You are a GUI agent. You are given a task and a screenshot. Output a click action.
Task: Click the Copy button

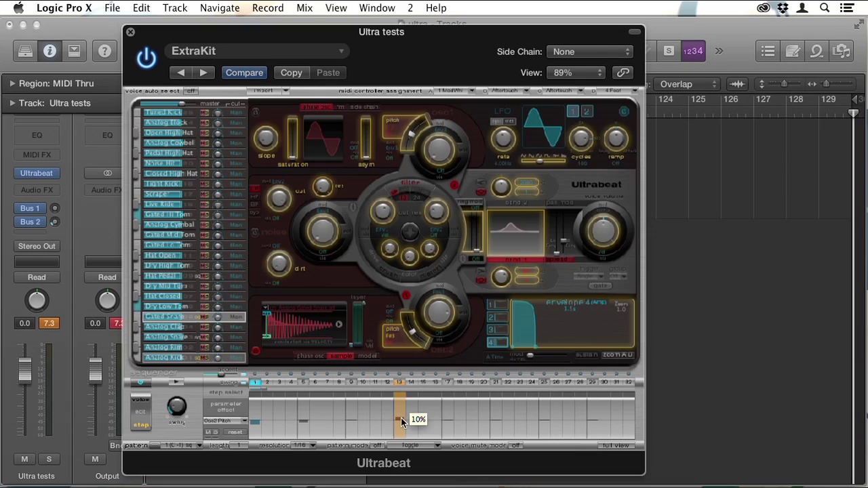(x=291, y=73)
